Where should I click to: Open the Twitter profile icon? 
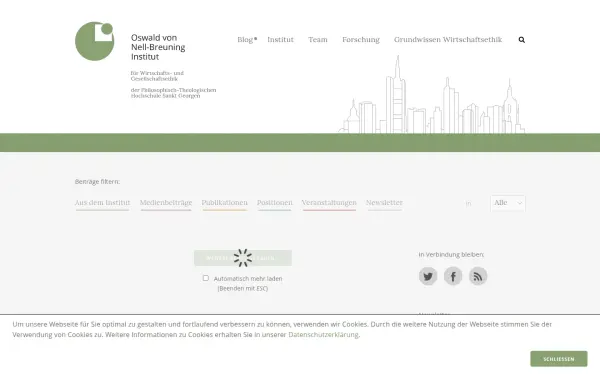tap(428, 276)
